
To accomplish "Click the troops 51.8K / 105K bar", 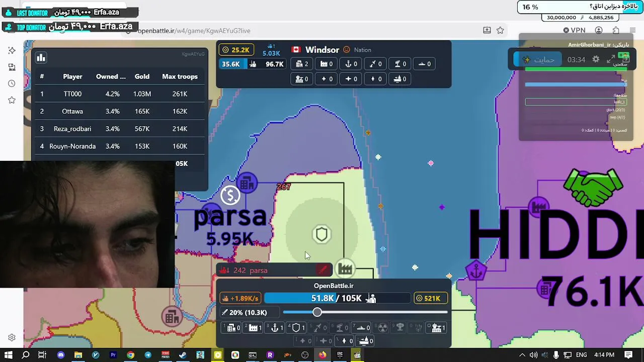I will click(x=337, y=298).
